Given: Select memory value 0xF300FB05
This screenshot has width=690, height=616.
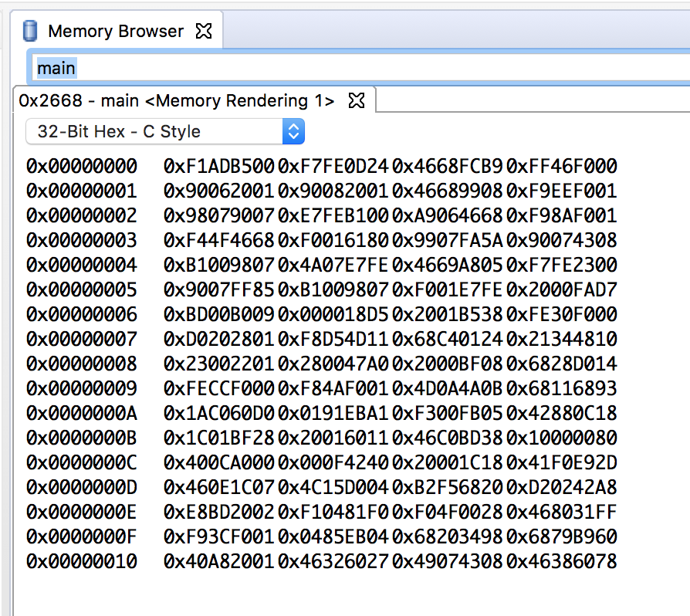Looking at the screenshot, I should 447,413.
